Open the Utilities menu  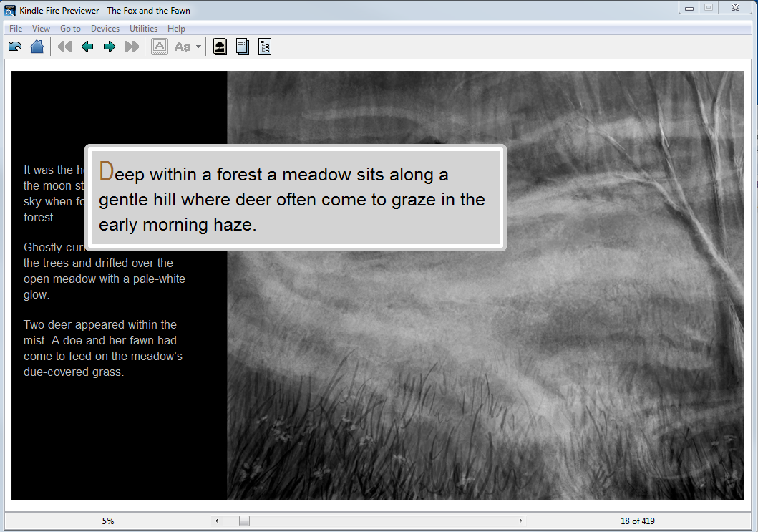[x=143, y=29]
